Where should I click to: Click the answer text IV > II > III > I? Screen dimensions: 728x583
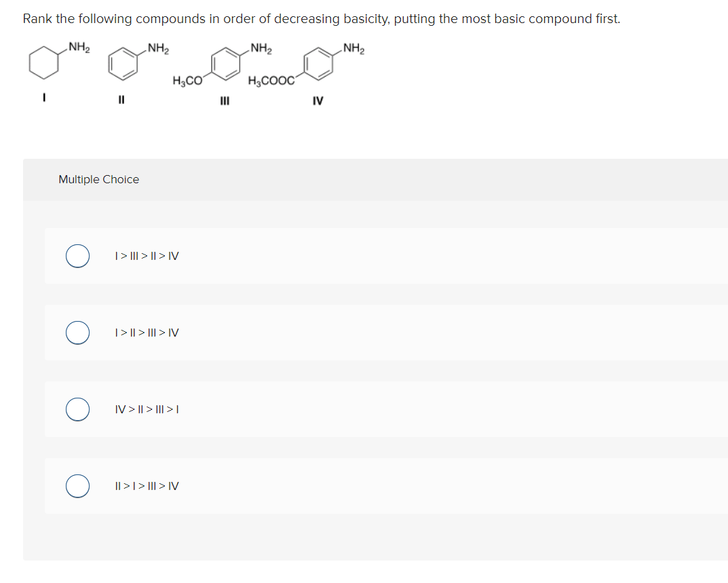tap(146, 409)
